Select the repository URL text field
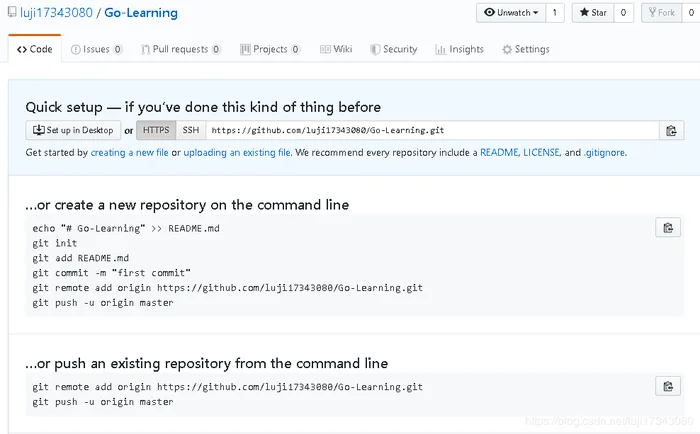The image size is (700, 434). tap(432, 130)
